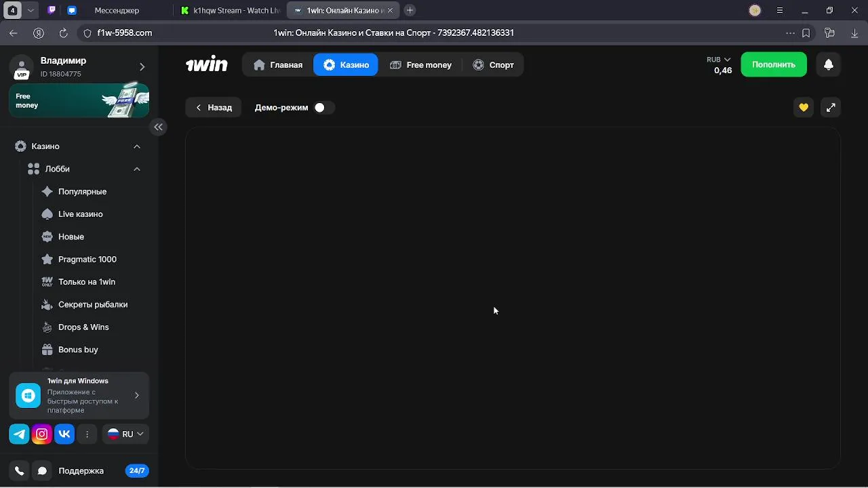The image size is (868, 488).
Task: Collapse the Казино sidebar section
Action: click(x=137, y=146)
